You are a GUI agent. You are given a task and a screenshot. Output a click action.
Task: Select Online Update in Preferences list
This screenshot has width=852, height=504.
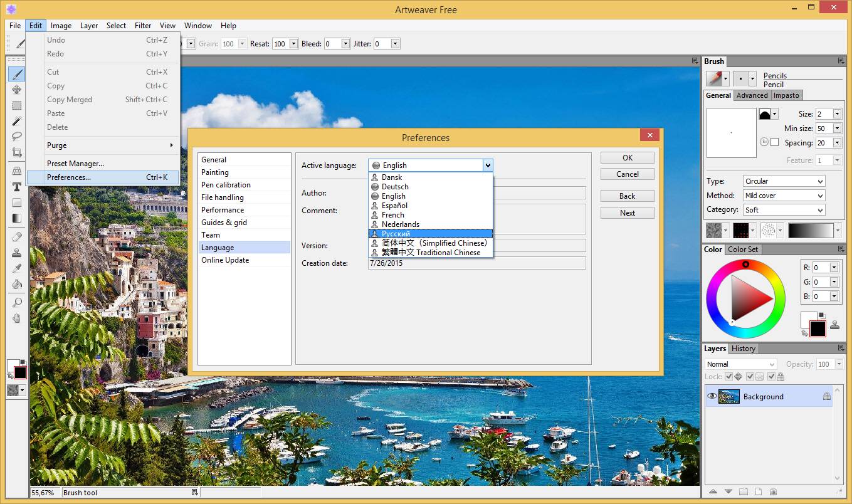(x=245, y=260)
